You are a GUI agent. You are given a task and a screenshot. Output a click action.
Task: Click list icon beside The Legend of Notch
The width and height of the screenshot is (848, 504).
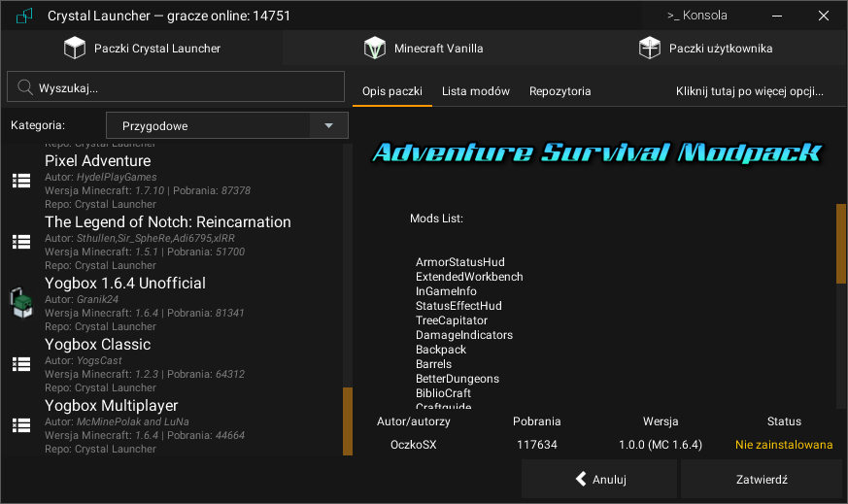click(x=21, y=242)
